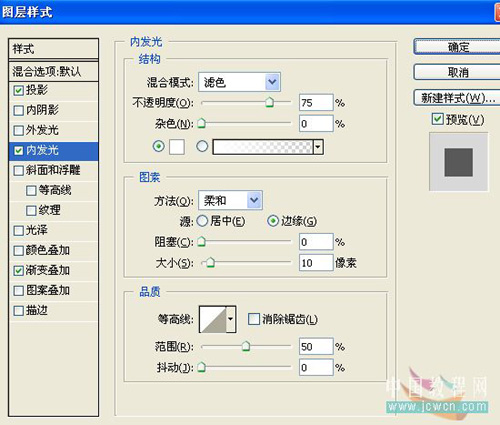Click the 抖动 value field

coord(316,367)
